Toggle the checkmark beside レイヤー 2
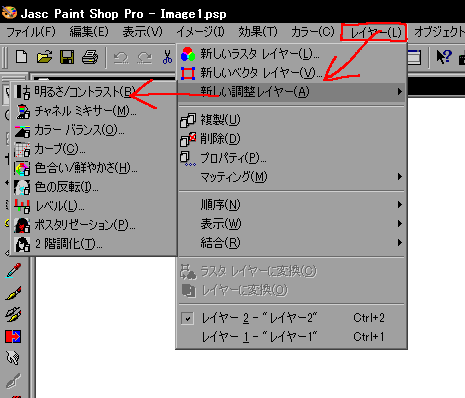465x398 pixels. pyautogui.click(x=187, y=318)
